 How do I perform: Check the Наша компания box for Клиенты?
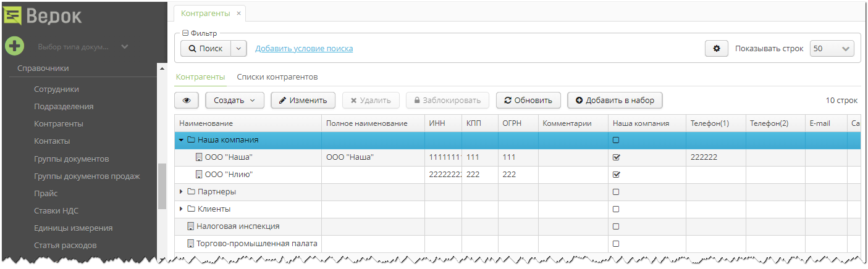616,209
